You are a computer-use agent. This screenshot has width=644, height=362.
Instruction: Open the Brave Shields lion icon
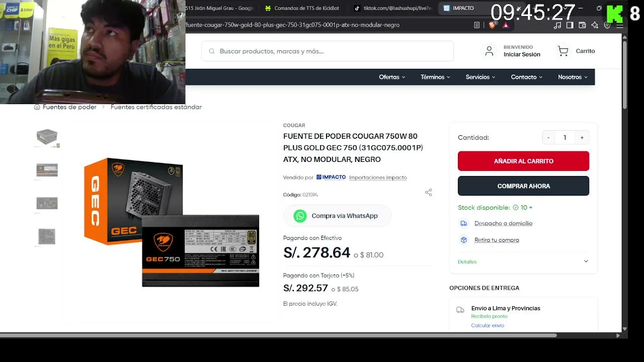pos(492,25)
